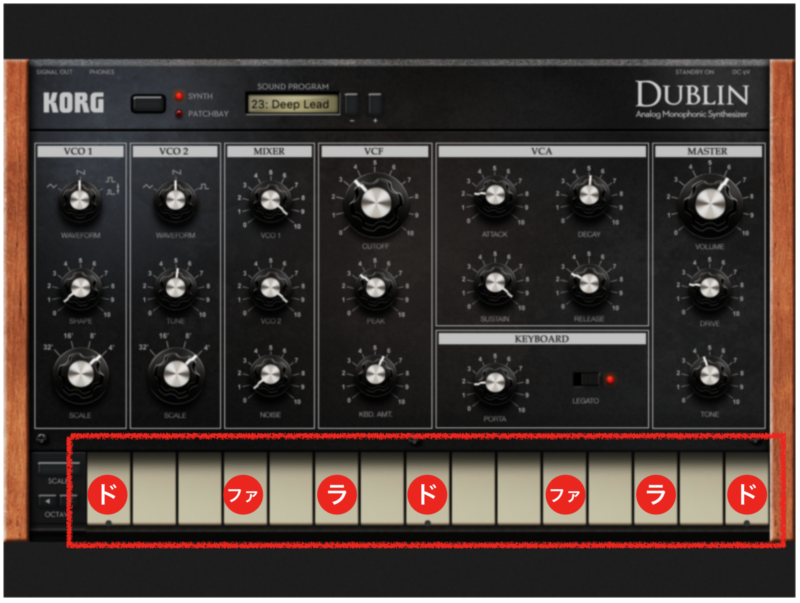This screenshot has height=603, width=800.
Task: Click the sound program minus button
Action: tap(352, 105)
